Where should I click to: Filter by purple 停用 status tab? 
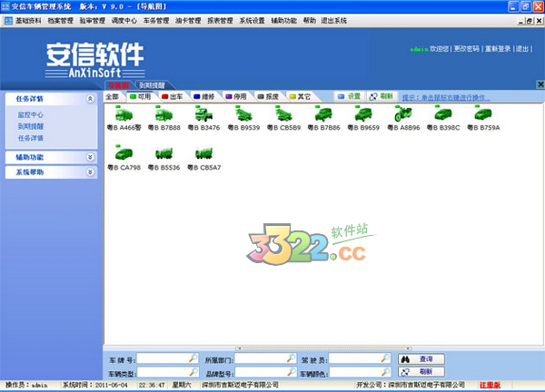236,96
